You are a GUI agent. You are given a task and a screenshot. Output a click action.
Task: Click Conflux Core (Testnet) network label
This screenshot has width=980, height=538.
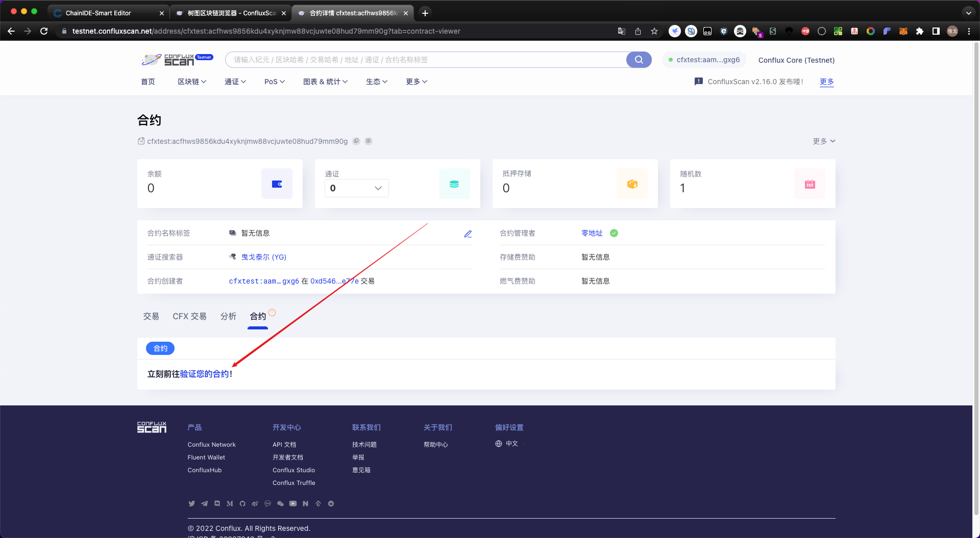(x=796, y=60)
